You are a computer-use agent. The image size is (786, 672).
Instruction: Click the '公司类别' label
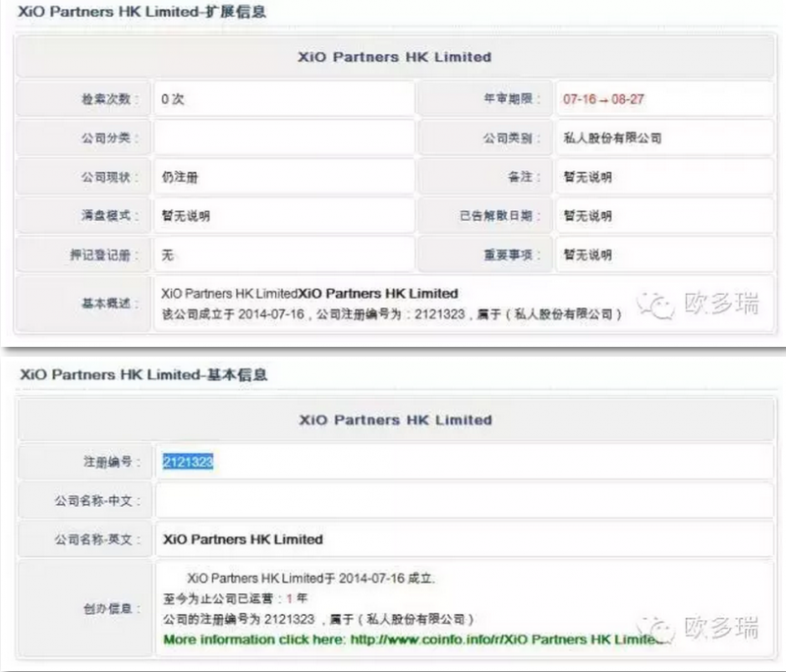(512, 138)
